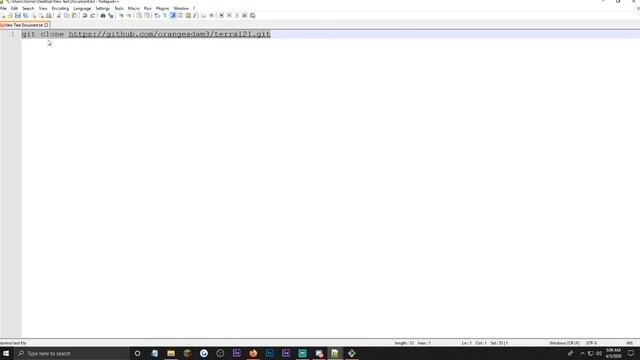Toggle Show All Characters
Viewport: 640px width, 360px height.
tap(165, 16)
